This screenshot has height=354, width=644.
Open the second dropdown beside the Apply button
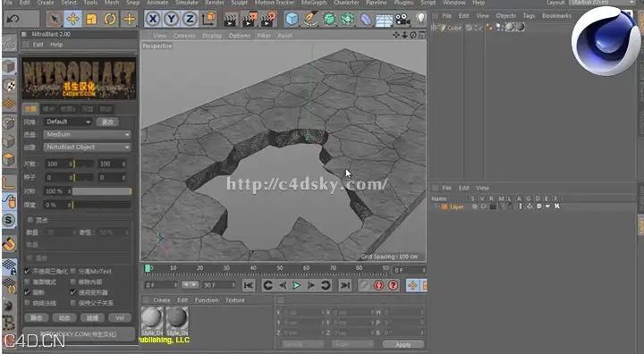pyautogui.click(x=352, y=344)
